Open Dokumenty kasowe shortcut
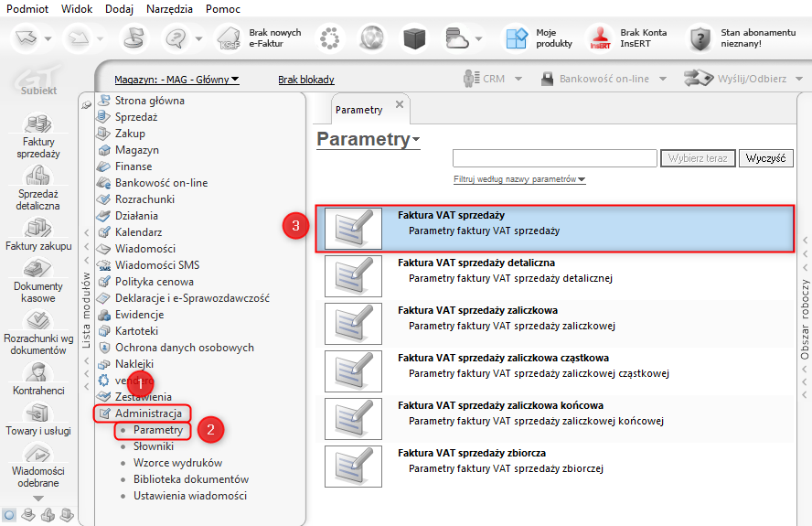The image size is (812, 526). click(x=38, y=280)
